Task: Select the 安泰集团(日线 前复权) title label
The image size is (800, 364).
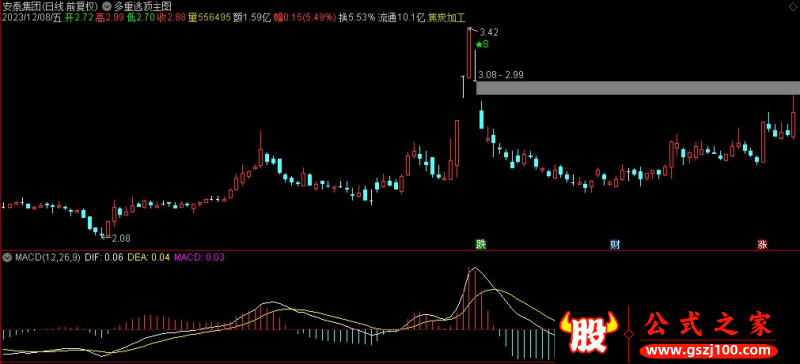Action: [x=50, y=7]
